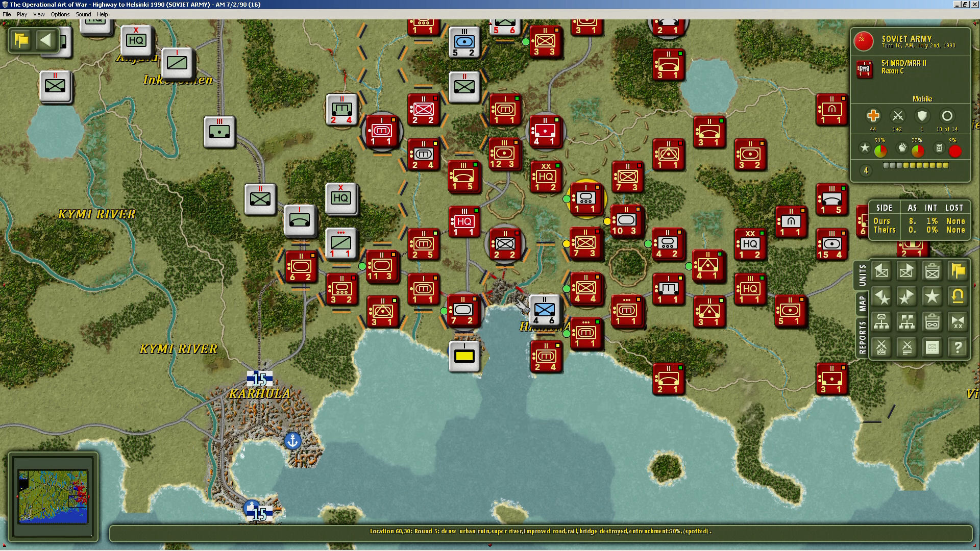This screenshot has width=980, height=551.
Task: Select the red unit with strength 11-3
Action: point(382,266)
